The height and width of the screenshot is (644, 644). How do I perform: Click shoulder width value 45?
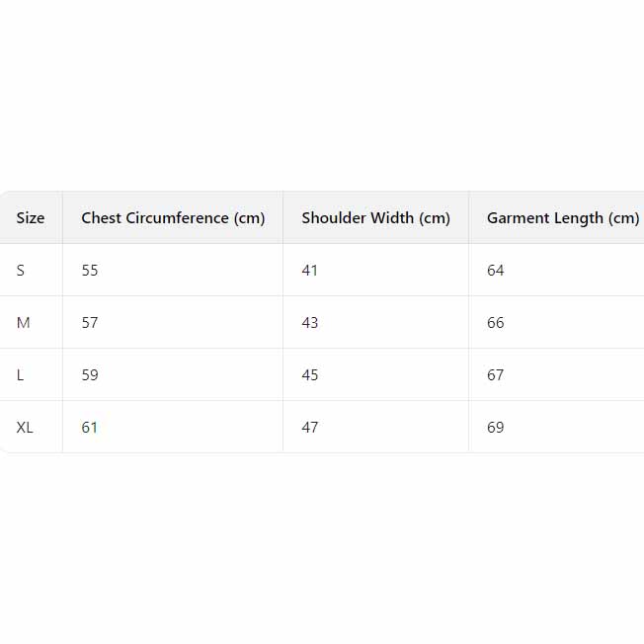click(310, 375)
